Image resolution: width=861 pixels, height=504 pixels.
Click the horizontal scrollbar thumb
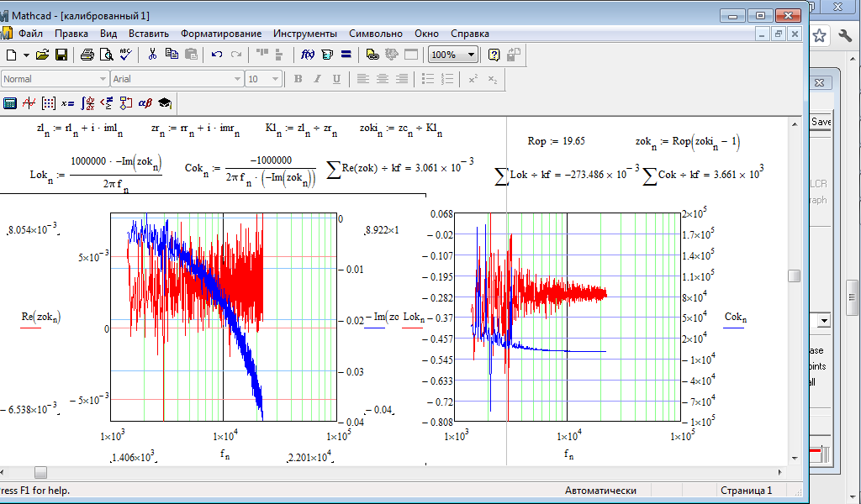pyautogui.click(x=40, y=472)
